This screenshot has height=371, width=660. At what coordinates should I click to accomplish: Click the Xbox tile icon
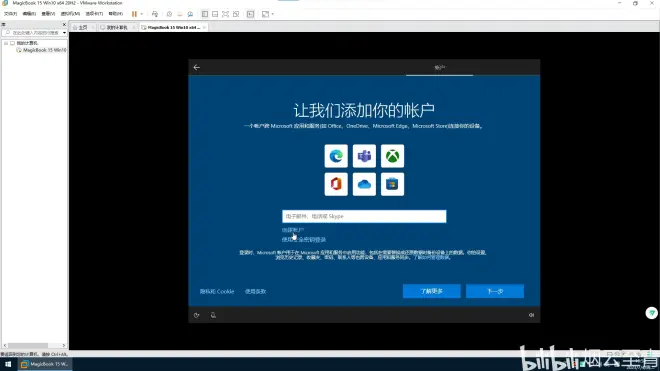392,156
